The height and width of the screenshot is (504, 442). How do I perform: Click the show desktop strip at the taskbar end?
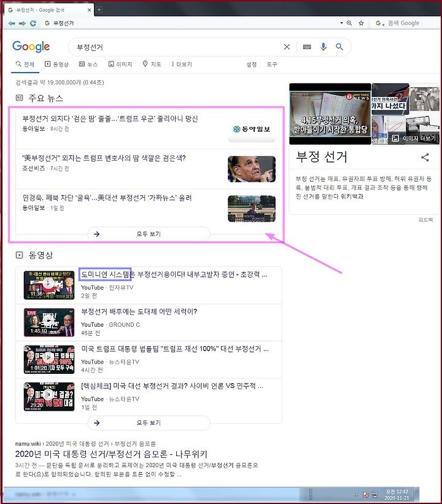(x=417, y=494)
